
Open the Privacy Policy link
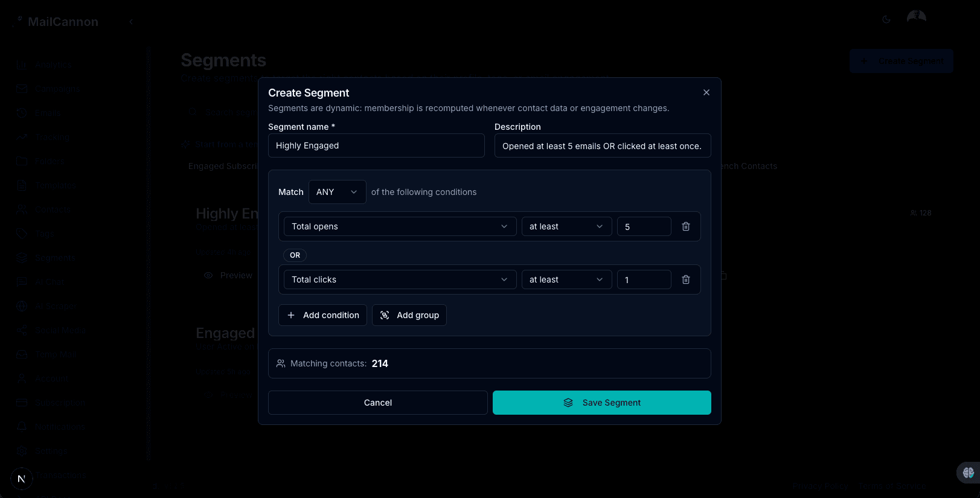(x=821, y=486)
